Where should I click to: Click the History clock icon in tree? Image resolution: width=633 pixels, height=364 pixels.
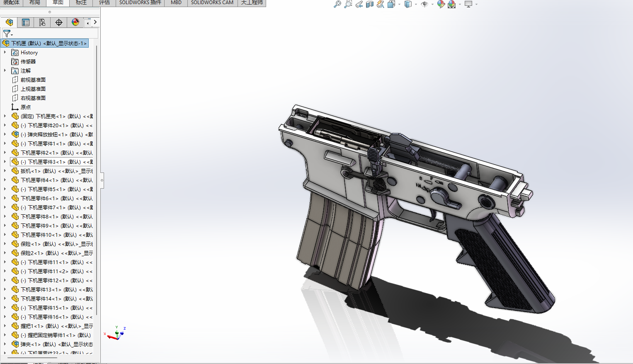tap(15, 52)
